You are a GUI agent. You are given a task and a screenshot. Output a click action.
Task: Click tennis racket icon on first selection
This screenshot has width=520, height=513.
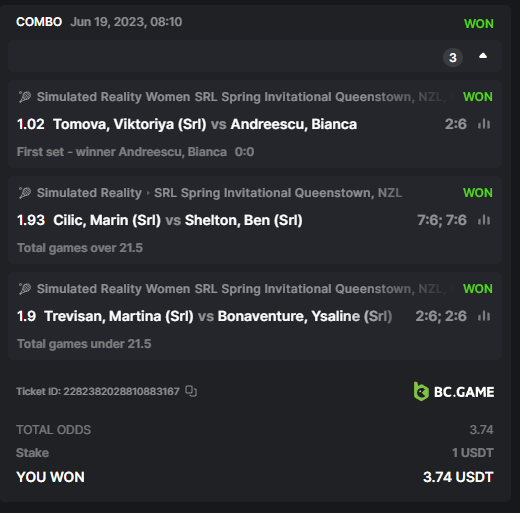[x=25, y=97]
